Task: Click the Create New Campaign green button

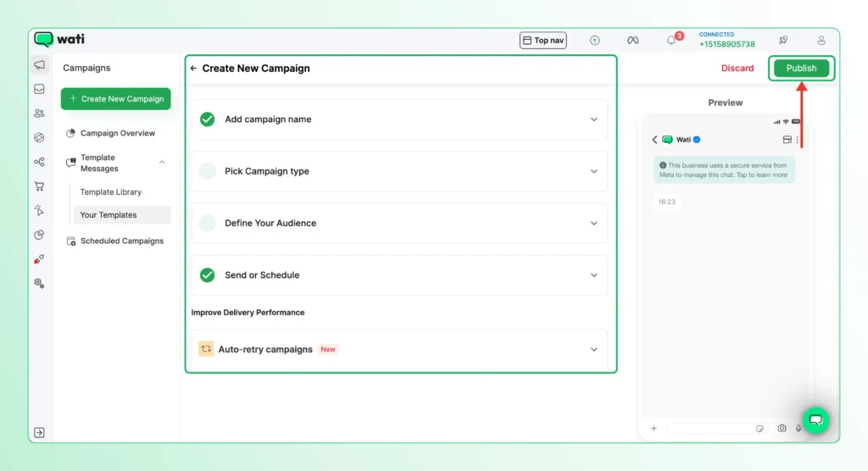Action: tap(115, 99)
